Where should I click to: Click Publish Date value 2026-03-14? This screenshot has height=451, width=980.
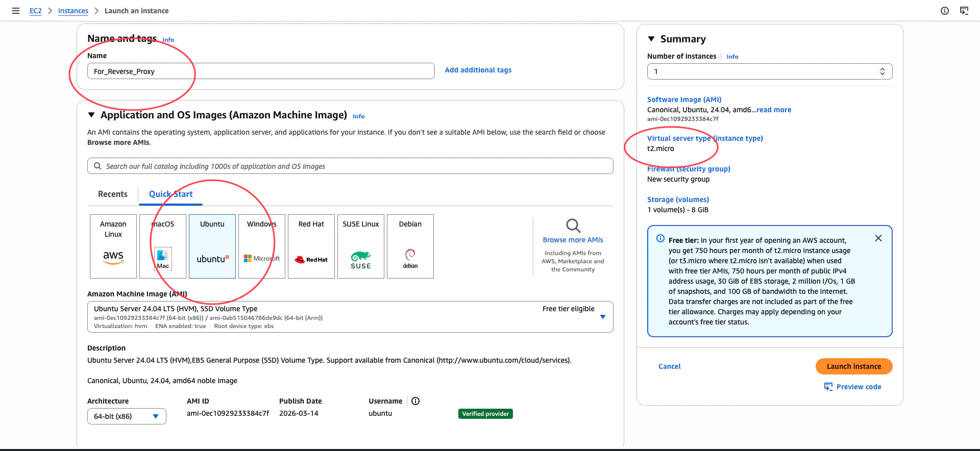(299, 413)
